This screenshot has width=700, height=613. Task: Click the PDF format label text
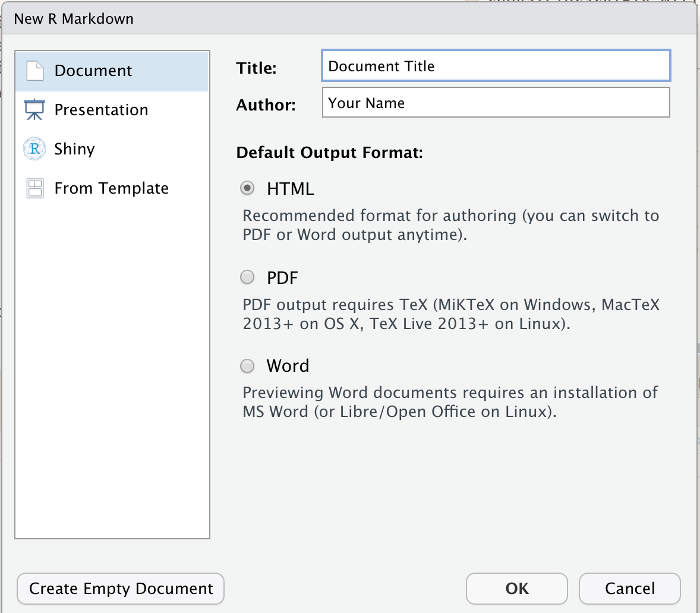coord(282,277)
